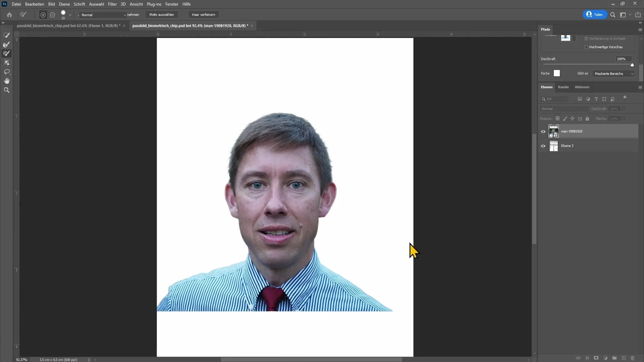Viewport: 644px width, 362px height.
Task: Open the Filter menu
Action: (x=112, y=4)
